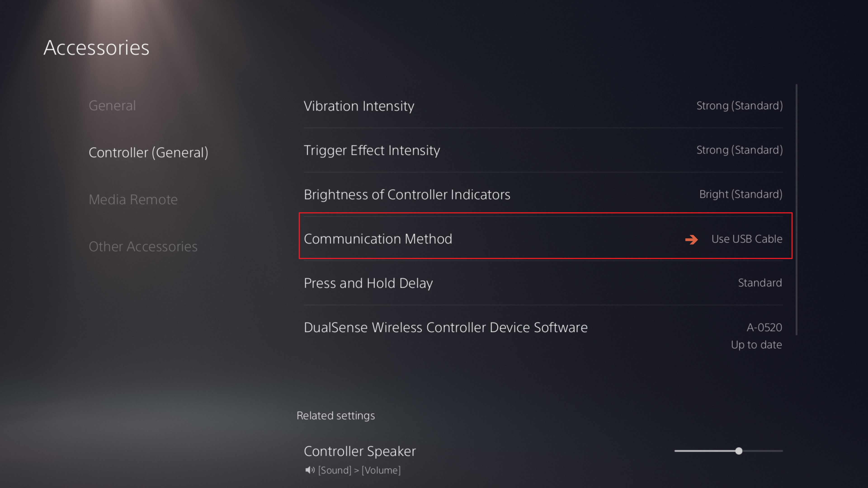The height and width of the screenshot is (488, 868).
Task: Select Controller (General) in sidebar
Action: coord(148,152)
